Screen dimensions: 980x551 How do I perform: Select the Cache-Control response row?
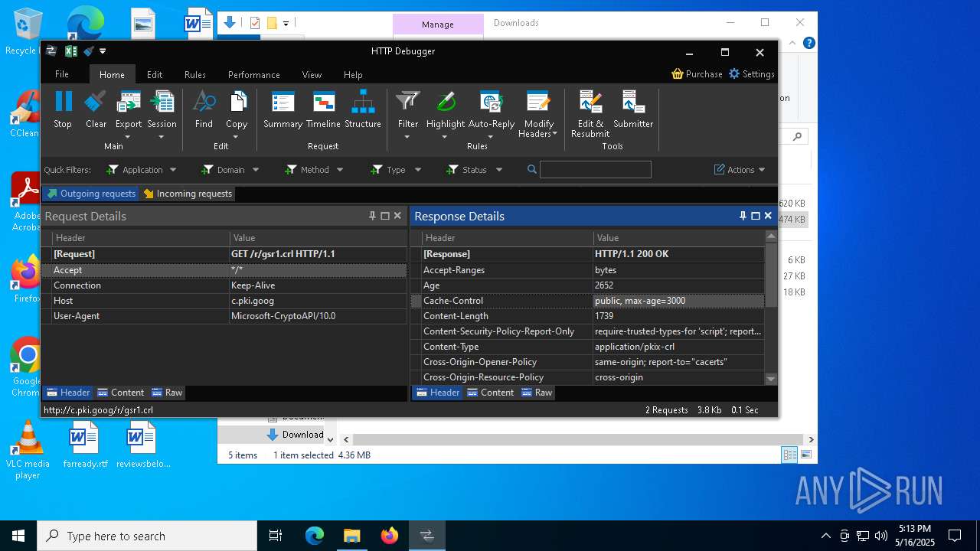(x=587, y=301)
